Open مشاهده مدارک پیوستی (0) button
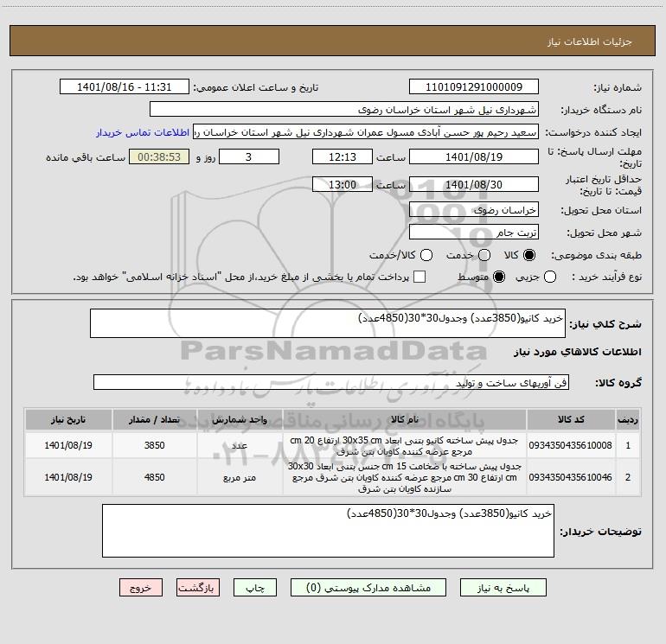The height and width of the screenshot is (644, 666). click(368, 588)
